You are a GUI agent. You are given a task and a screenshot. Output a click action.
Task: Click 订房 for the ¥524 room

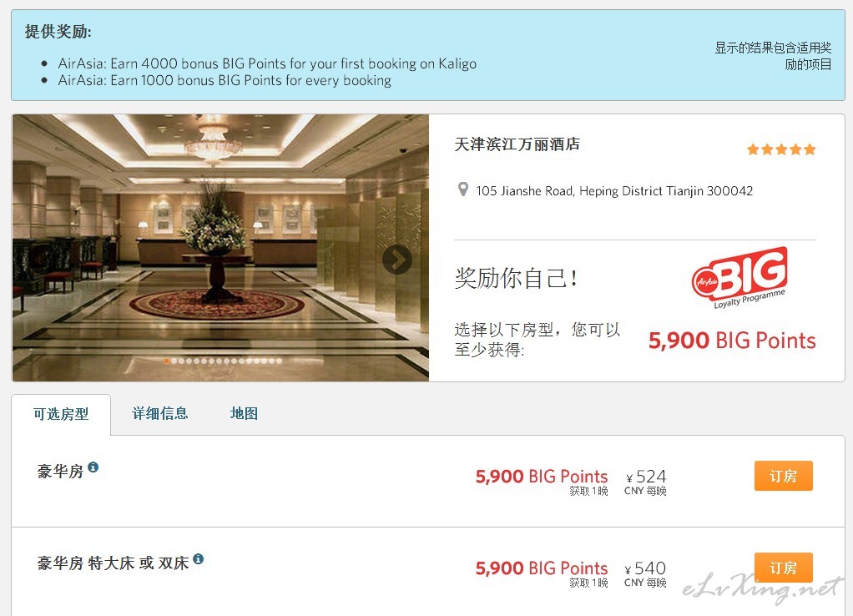point(783,476)
